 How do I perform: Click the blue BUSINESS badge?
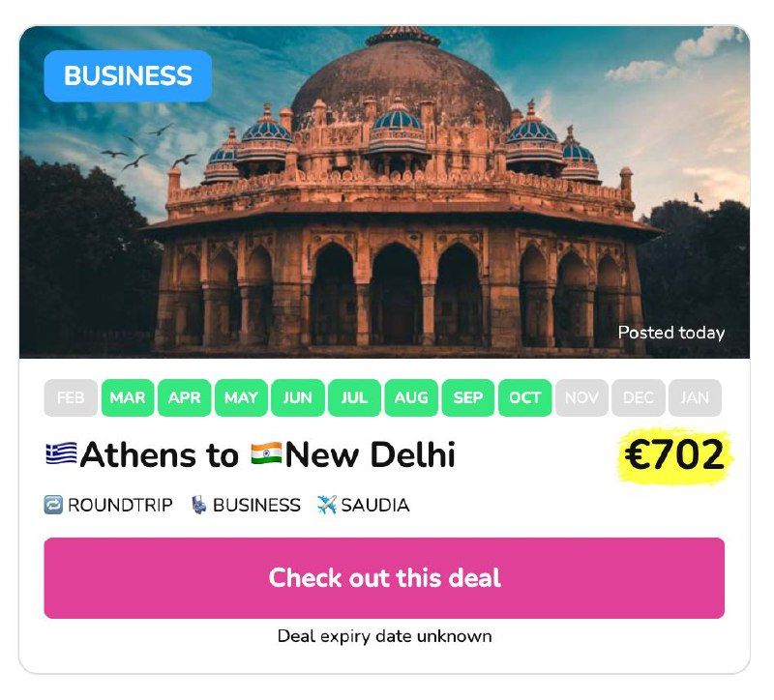(x=128, y=76)
